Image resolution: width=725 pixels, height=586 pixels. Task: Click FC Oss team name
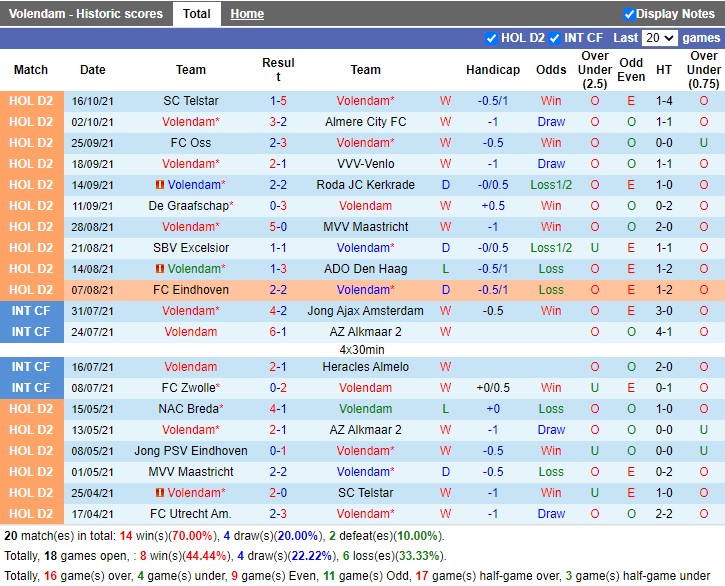[x=190, y=143]
